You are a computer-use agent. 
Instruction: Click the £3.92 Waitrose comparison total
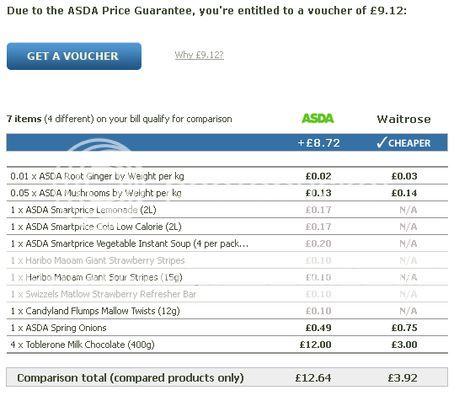tap(402, 378)
